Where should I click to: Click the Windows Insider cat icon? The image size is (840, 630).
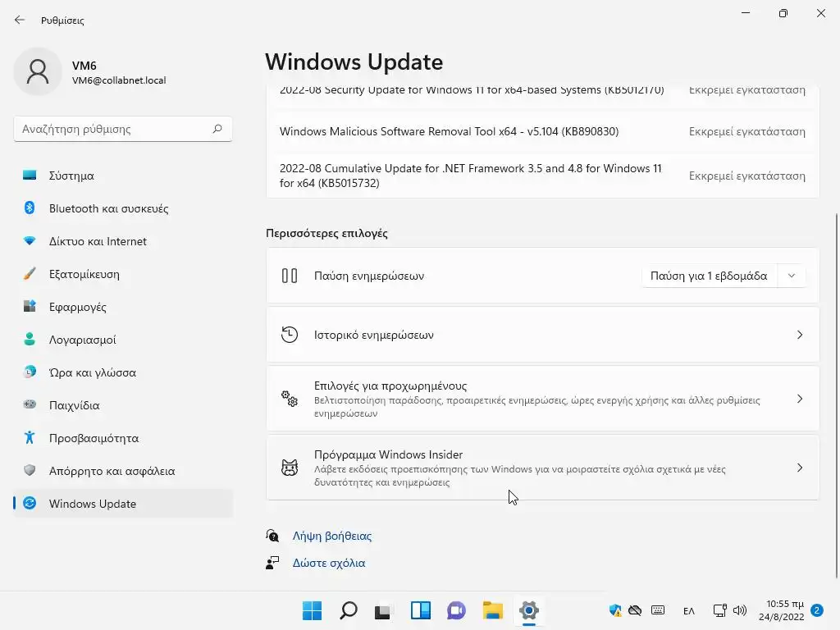click(x=290, y=468)
